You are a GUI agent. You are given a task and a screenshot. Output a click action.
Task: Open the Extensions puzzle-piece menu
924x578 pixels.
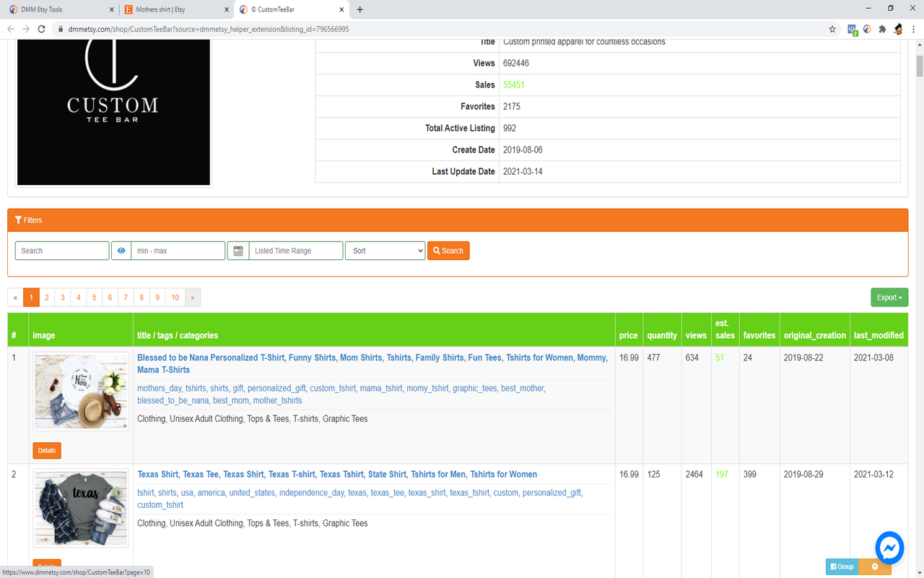click(882, 29)
